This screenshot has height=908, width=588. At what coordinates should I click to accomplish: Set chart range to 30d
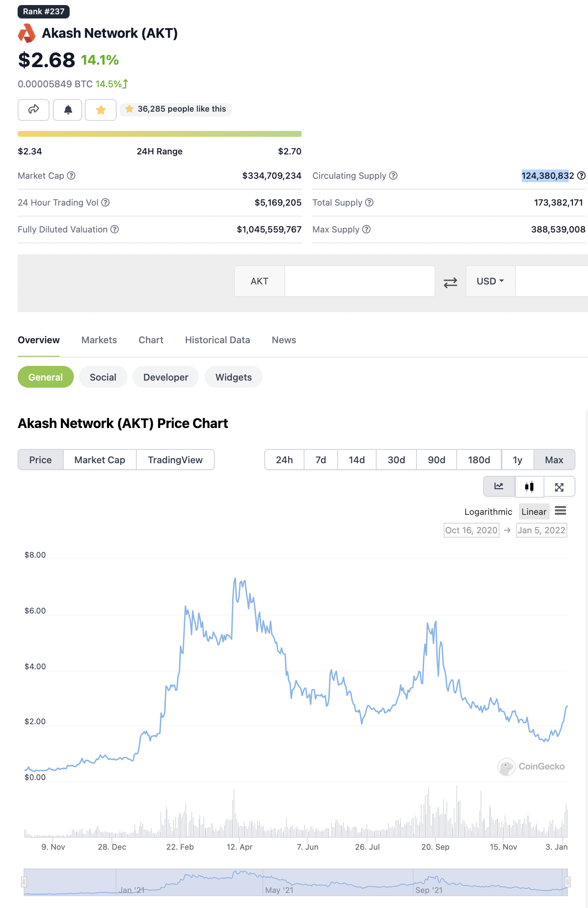[x=396, y=460]
